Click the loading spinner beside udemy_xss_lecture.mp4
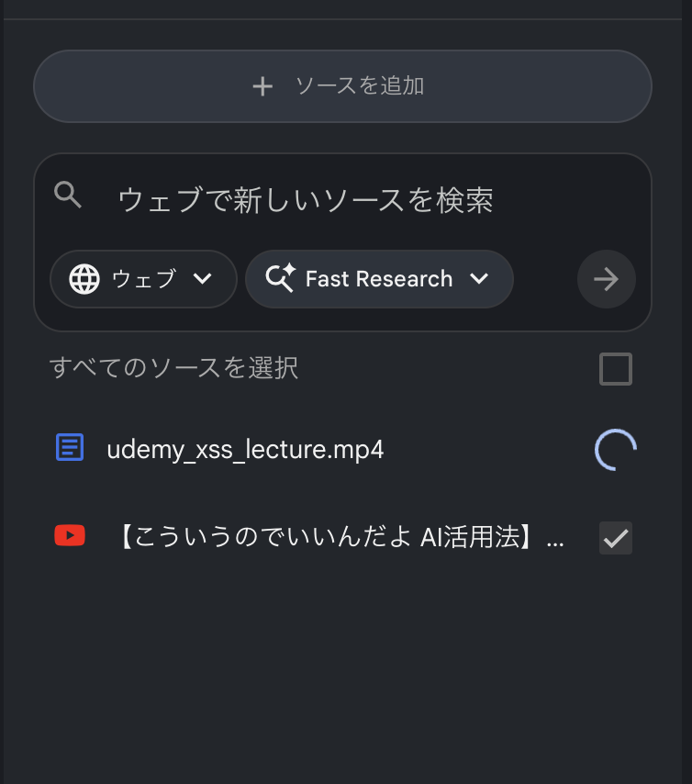 pyautogui.click(x=615, y=449)
